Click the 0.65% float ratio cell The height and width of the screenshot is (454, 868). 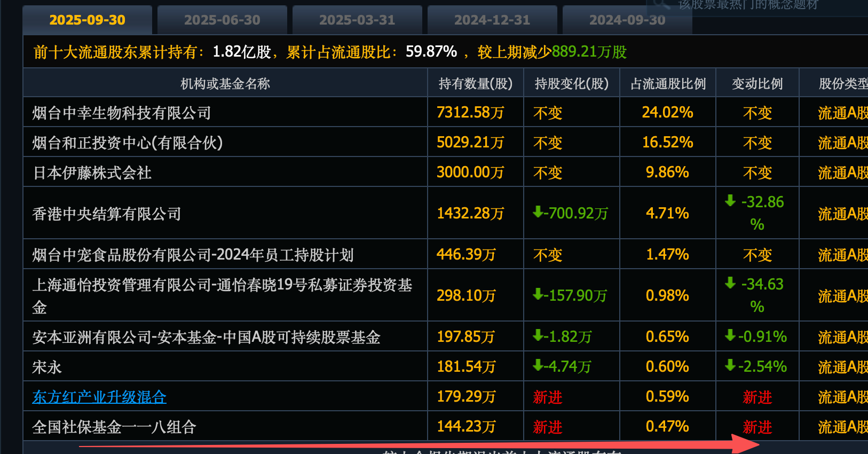(667, 336)
